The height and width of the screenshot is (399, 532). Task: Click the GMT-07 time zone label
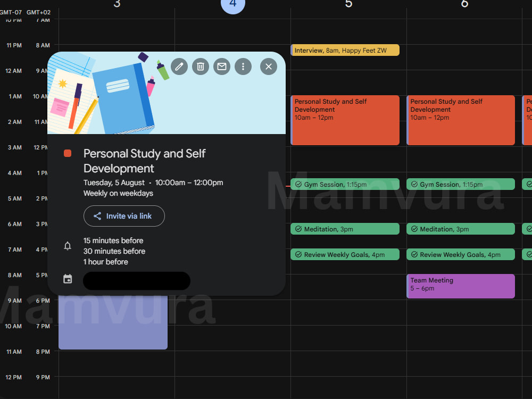pyautogui.click(x=11, y=12)
